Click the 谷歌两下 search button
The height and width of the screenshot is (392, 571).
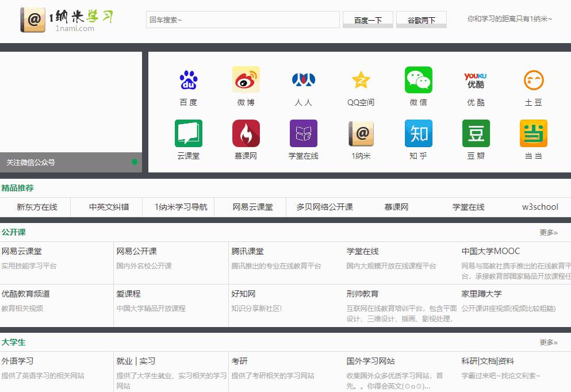(421, 19)
